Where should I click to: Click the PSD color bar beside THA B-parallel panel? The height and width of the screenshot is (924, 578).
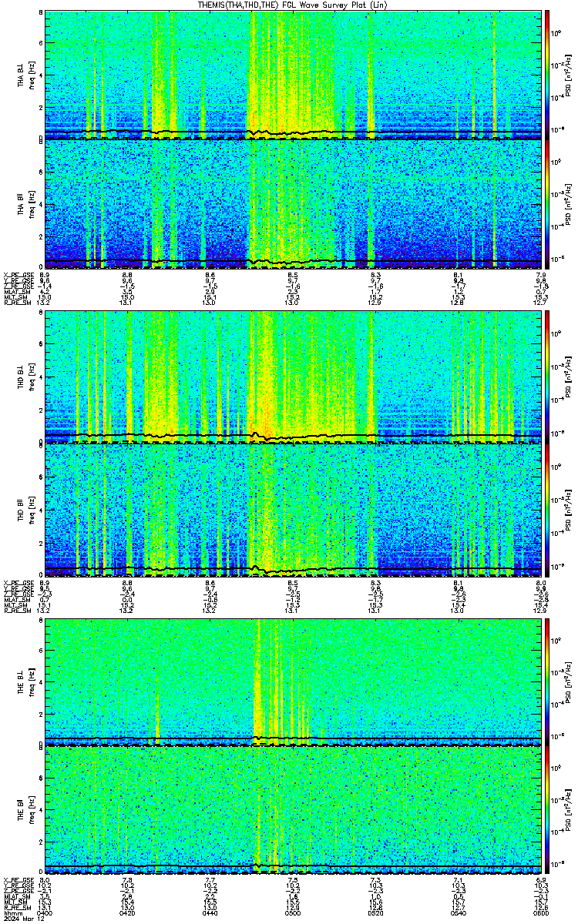point(547,204)
